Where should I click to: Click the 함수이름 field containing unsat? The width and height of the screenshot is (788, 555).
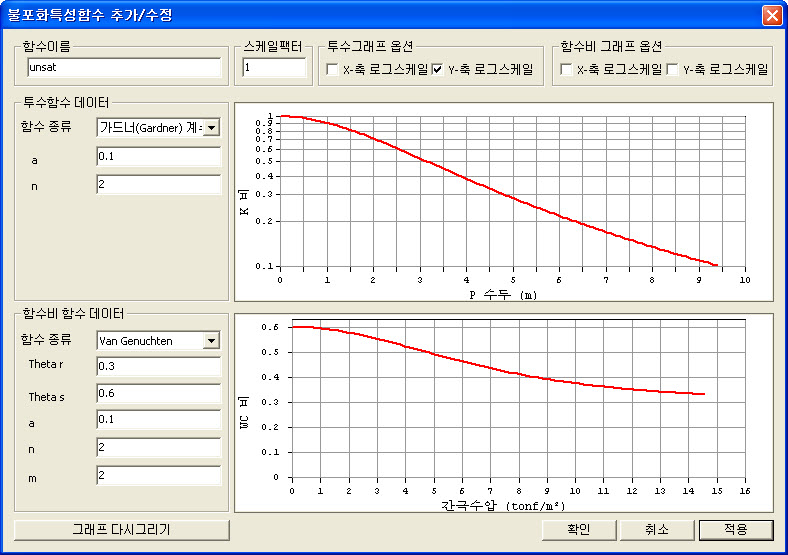click(124, 67)
